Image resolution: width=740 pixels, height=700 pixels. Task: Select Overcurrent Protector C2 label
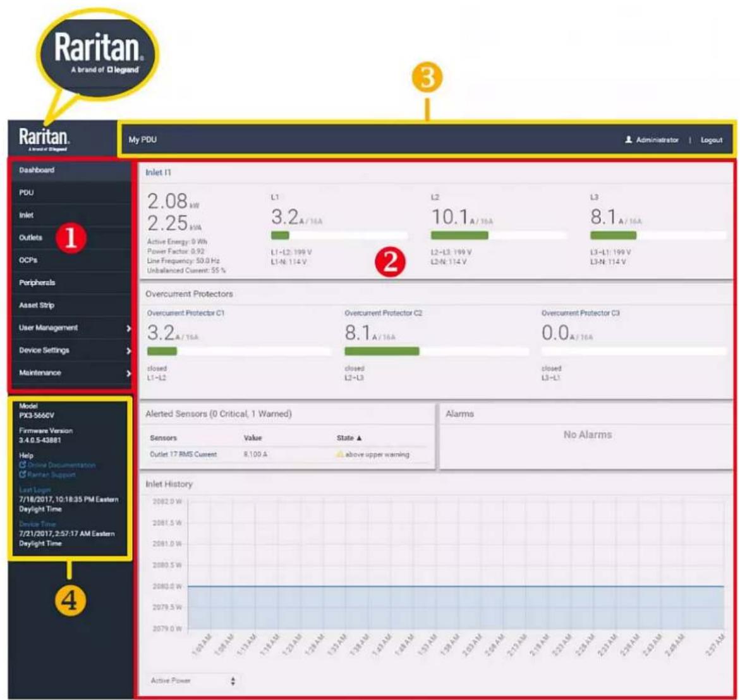pyautogui.click(x=383, y=313)
